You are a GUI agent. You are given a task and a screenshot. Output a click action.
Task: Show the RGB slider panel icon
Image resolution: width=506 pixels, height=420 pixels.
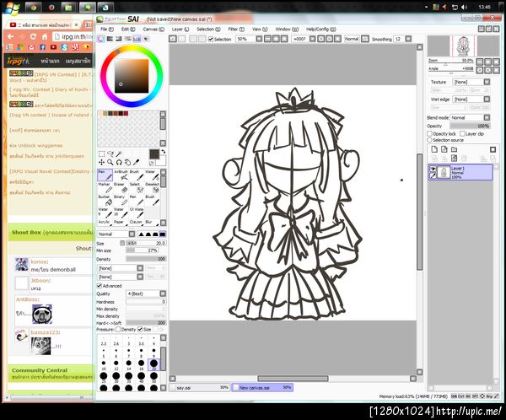(x=110, y=39)
